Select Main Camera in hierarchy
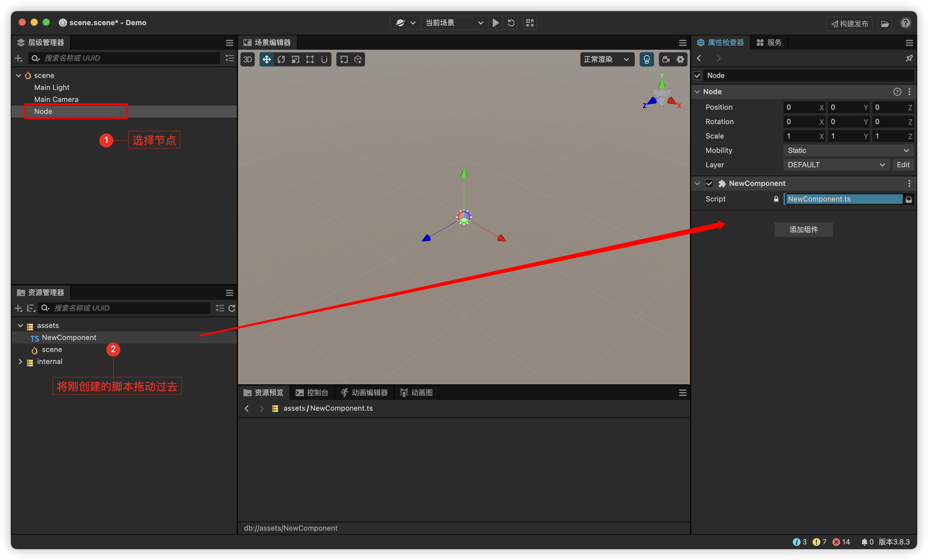Viewport: 928px width, 560px height. pos(56,100)
